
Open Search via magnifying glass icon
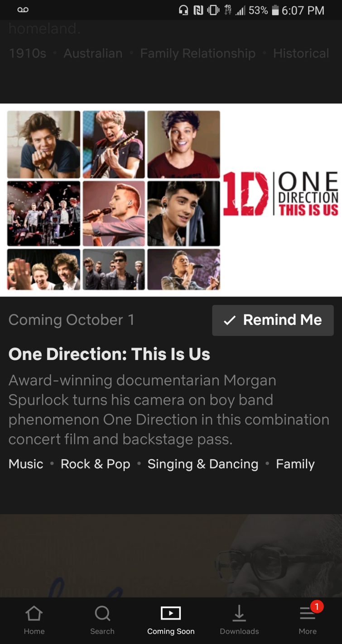pos(102,614)
